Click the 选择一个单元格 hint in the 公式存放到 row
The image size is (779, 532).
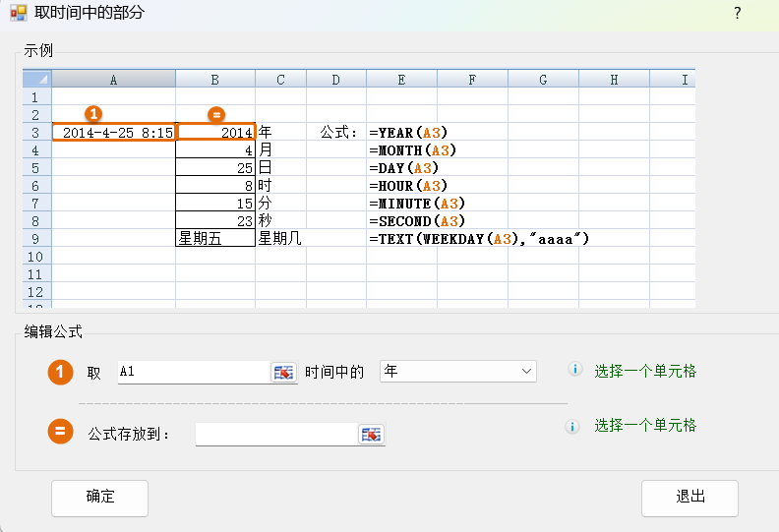[x=644, y=425]
